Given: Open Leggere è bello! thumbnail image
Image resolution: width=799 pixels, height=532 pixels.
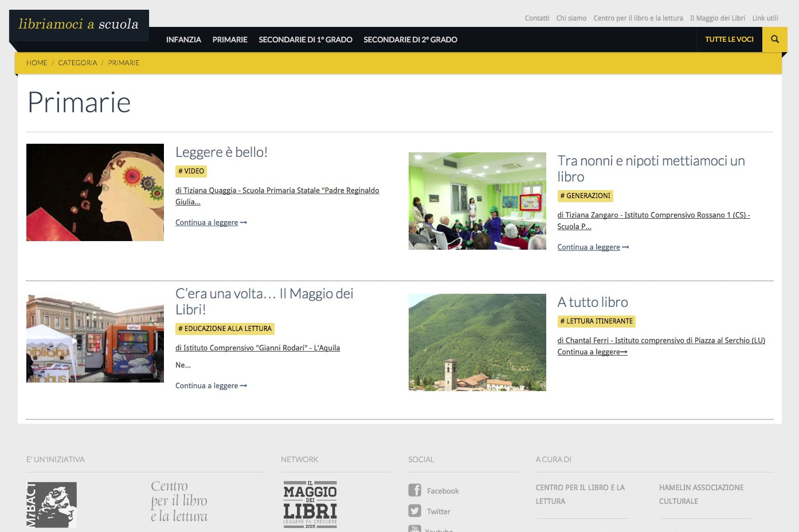Looking at the screenshot, I should point(95,192).
